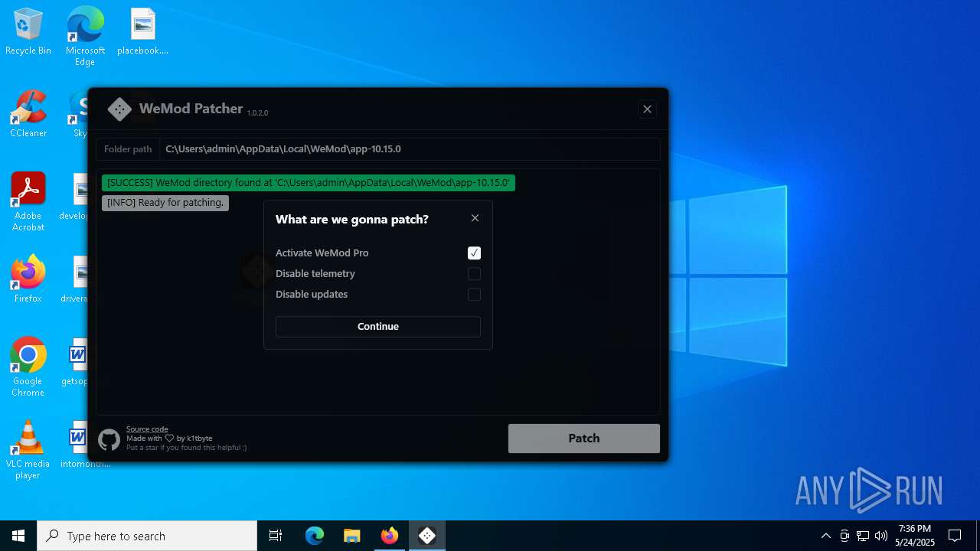Close the WeMod Patcher window
Screen dimensions: 980x551
tap(647, 109)
